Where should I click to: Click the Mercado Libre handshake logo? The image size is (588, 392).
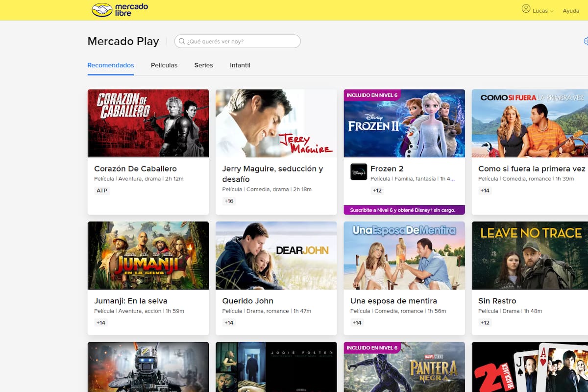tap(101, 9)
